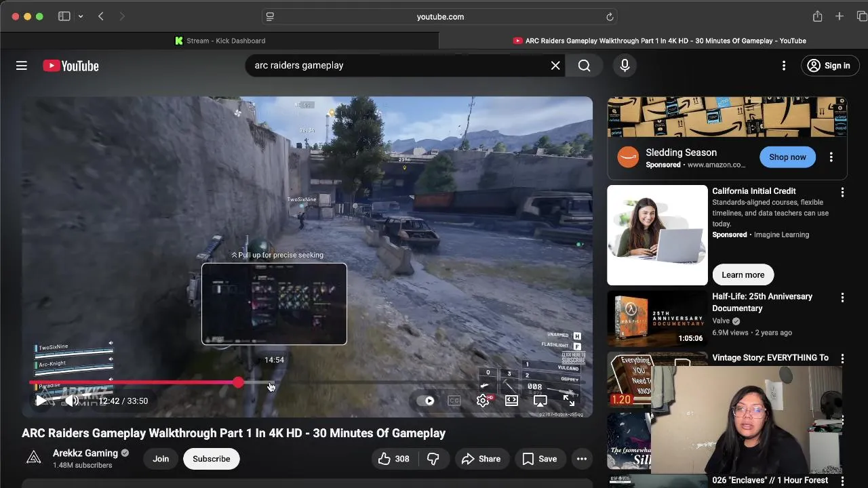Like the video with 308 likes
Viewport: 868px width, 488px height.
[394, 459]
